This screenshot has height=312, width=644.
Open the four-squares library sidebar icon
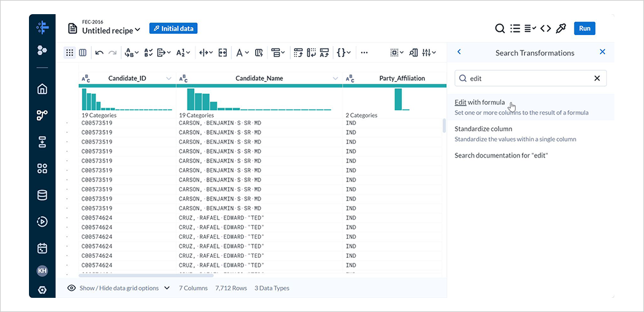coord(42,169)
